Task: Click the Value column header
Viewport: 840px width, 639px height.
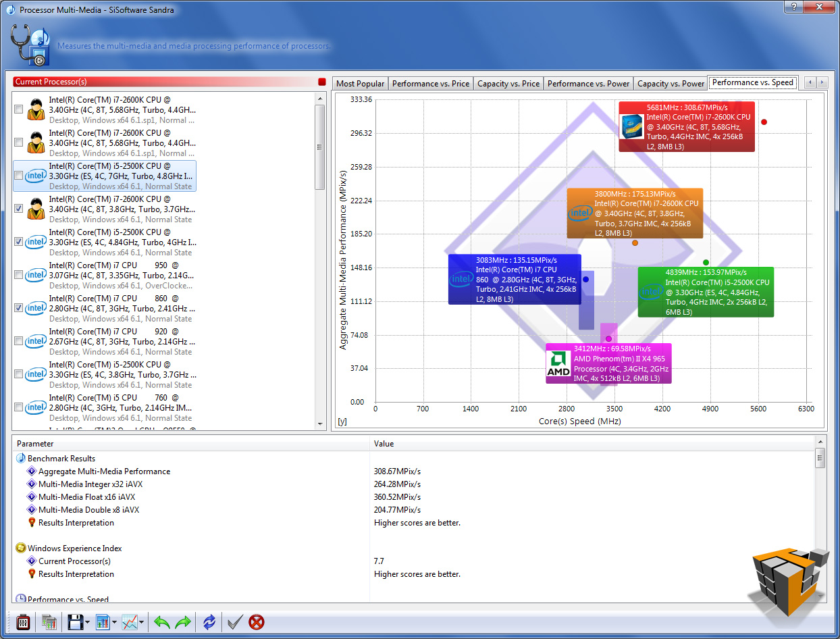Action: [x=592, y=444]
